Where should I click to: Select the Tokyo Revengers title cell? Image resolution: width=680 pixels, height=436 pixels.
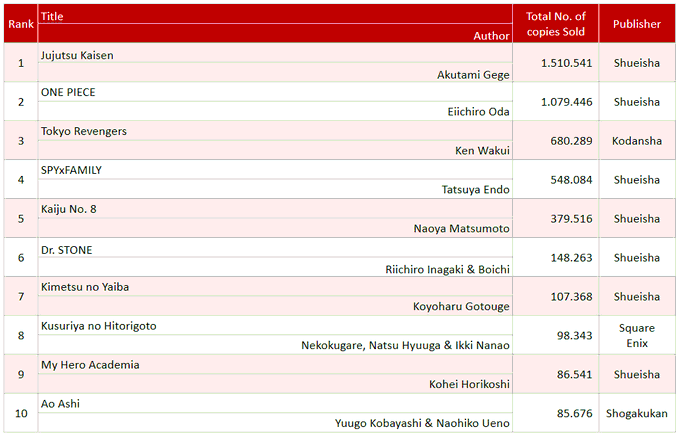pos(275,131)
